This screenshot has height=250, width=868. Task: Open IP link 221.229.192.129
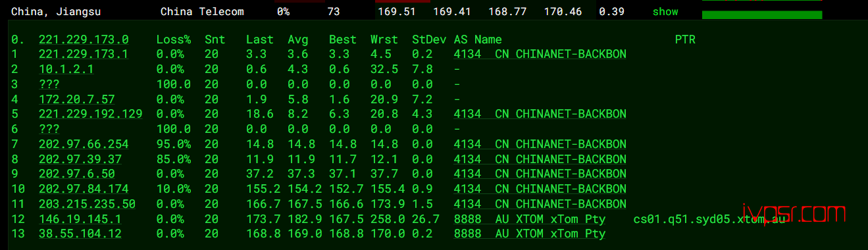click(91, 114)
